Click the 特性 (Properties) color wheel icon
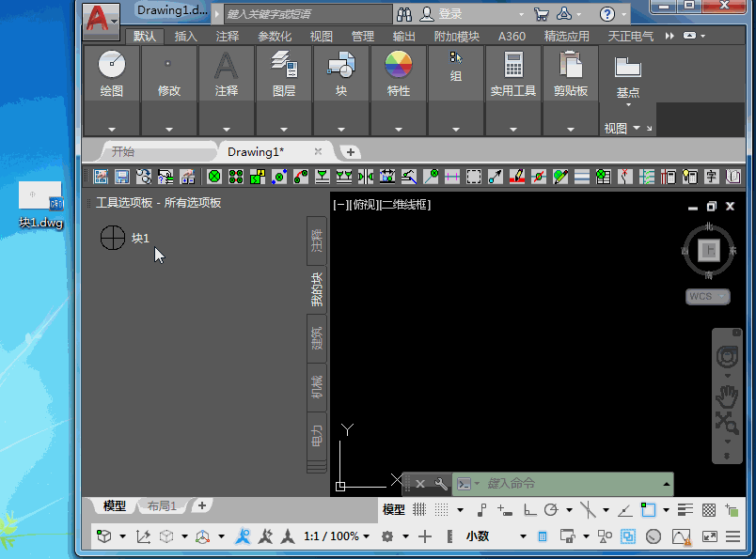 coord(398,65)
